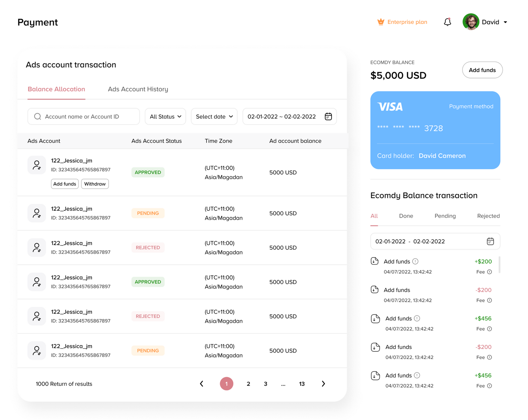Click the transaction list scrollbar

coord(499,265)
